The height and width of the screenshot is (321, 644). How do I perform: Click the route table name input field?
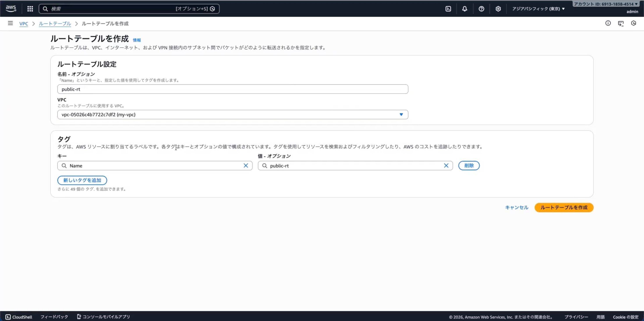click(232, 89)
